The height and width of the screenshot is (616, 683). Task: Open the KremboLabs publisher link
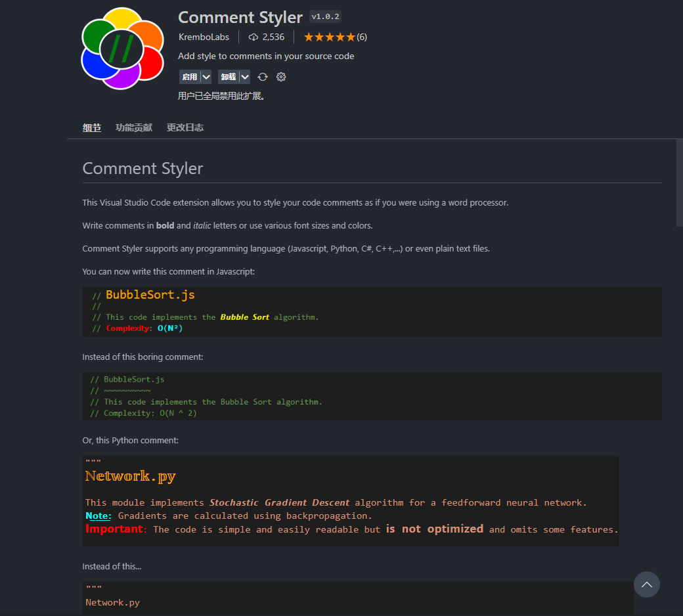click(x=204, y=37)
